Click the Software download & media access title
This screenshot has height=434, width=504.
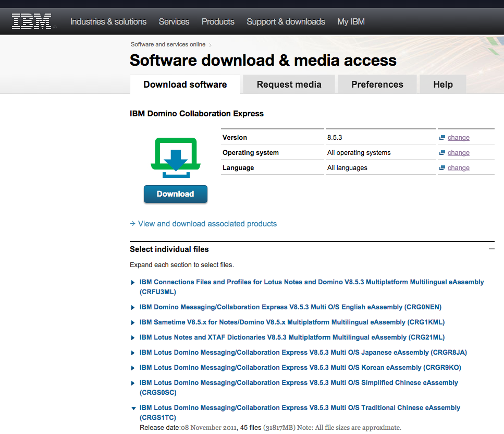click(x=263, y=61)
